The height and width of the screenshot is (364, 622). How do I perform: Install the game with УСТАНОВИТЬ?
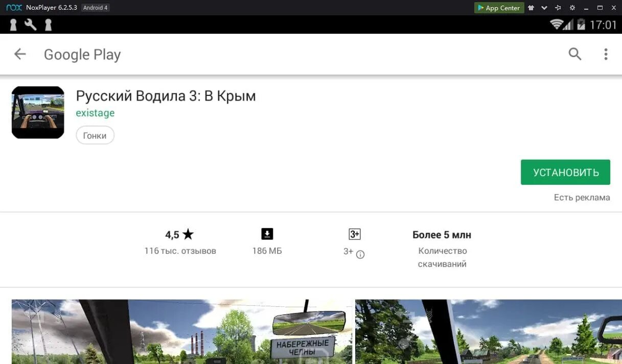tap(566, 173)
